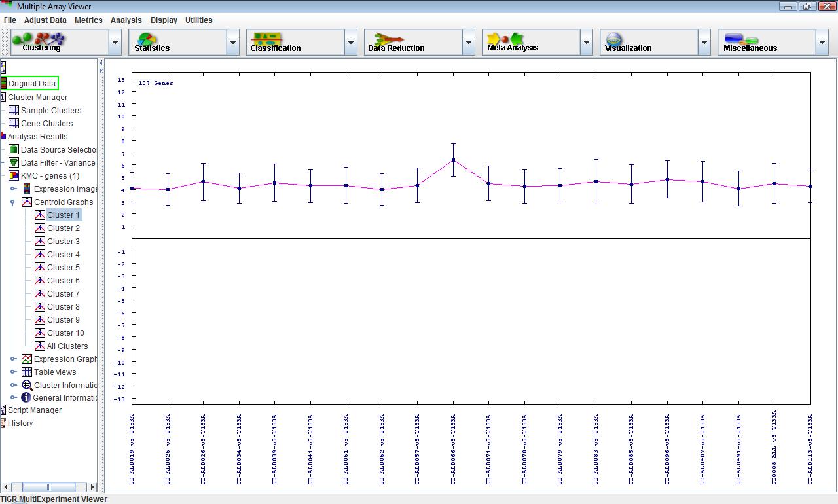Select Cluster 5 centroid graph

(x=63, y=267)
